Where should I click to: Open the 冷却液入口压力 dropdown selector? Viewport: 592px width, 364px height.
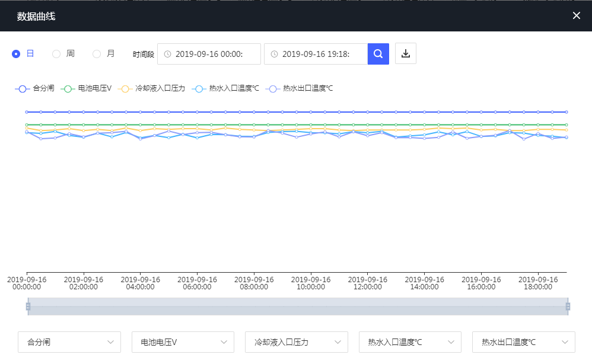click(x=296, y=342)
